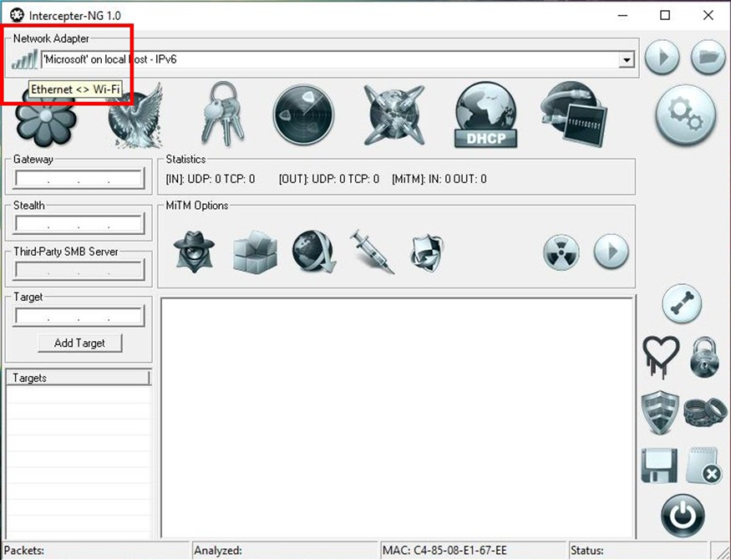Open RAW mode binary monitor icon
The height and width of the screenshot is (560, 731).
pyautogui.click(x=573, y=115)
